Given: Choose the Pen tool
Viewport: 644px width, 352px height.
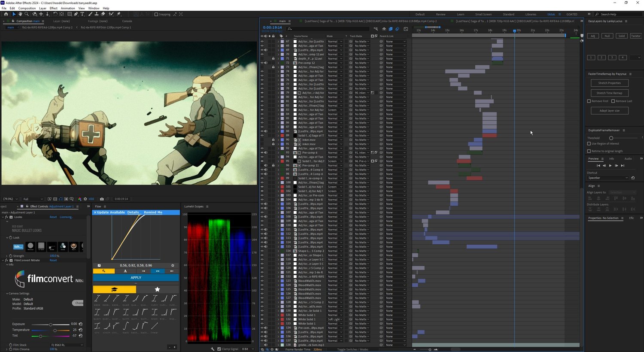Looking at the screenshot, I should click(x=76, y=14).
